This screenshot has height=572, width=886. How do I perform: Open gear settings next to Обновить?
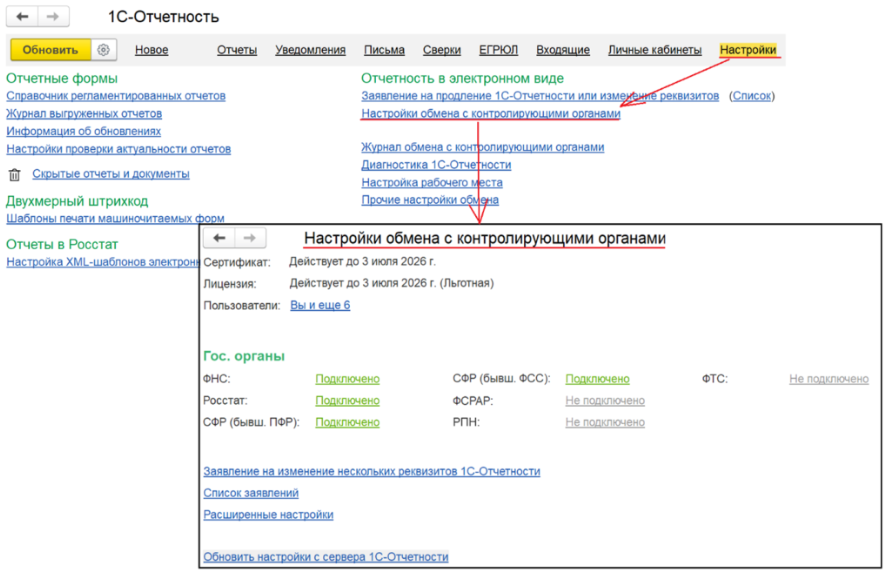coord(103,50)
